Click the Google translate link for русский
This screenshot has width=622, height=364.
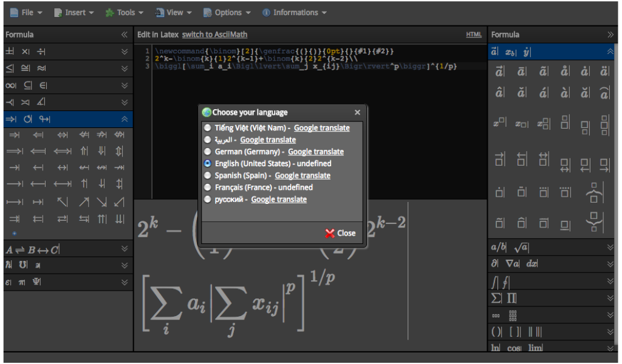click(x=279, y=199)
